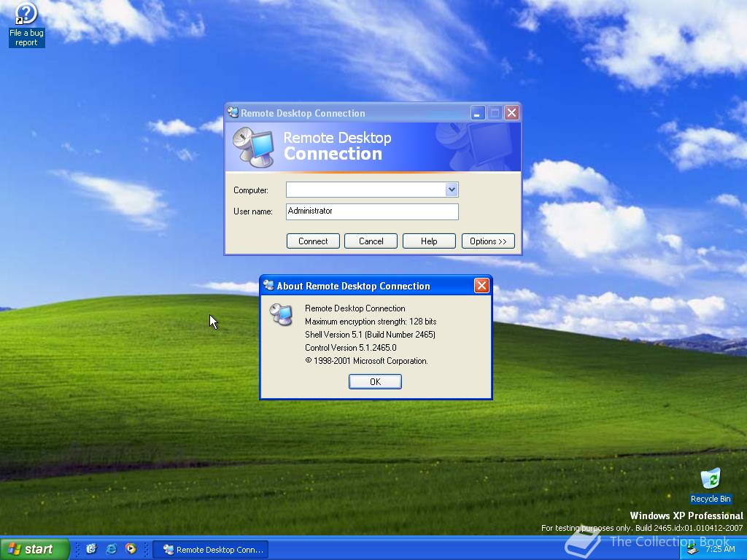
Task: Click the Connect button
Action: coord(313,241)
